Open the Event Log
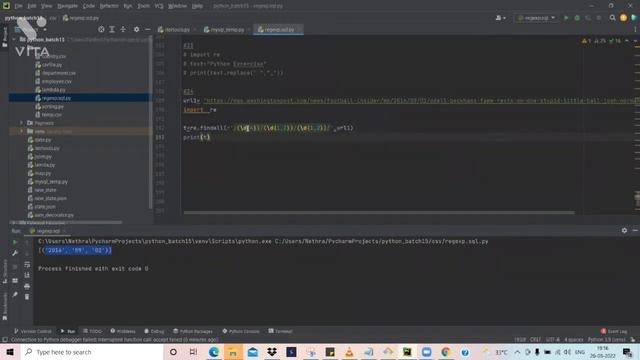 pos(614,331)
